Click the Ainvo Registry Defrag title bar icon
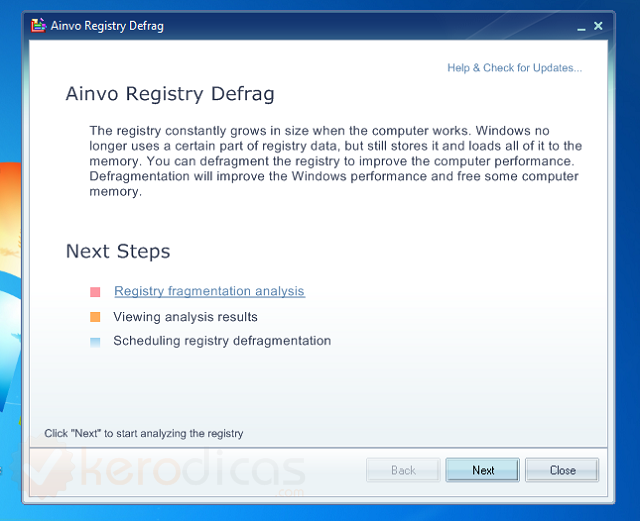This screenshot has height=521, width=640. coord(38,25)
